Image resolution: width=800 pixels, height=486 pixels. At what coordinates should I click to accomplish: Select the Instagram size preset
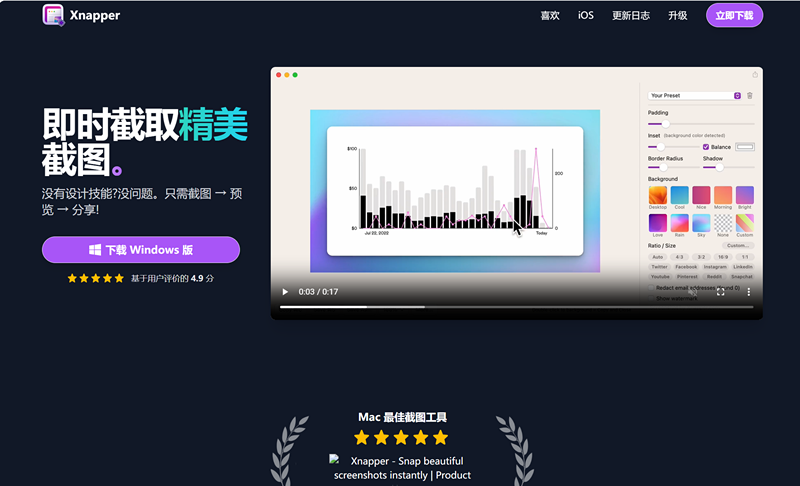point(715,267)
